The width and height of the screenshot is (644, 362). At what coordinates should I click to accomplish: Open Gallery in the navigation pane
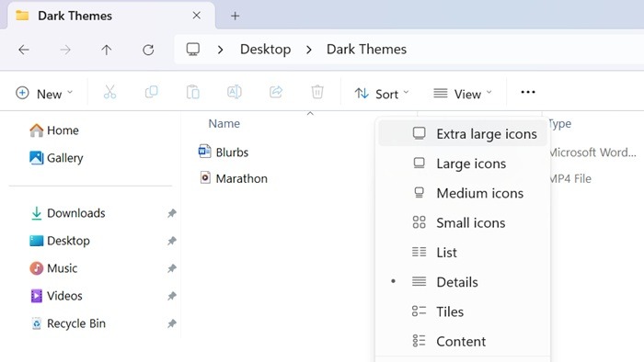(56, 158)
